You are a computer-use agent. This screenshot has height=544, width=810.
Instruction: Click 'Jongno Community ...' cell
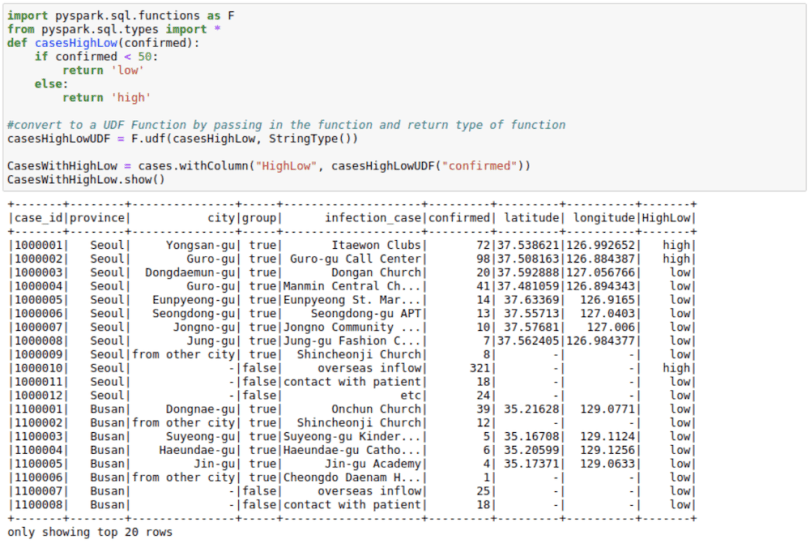pos(352,327)
